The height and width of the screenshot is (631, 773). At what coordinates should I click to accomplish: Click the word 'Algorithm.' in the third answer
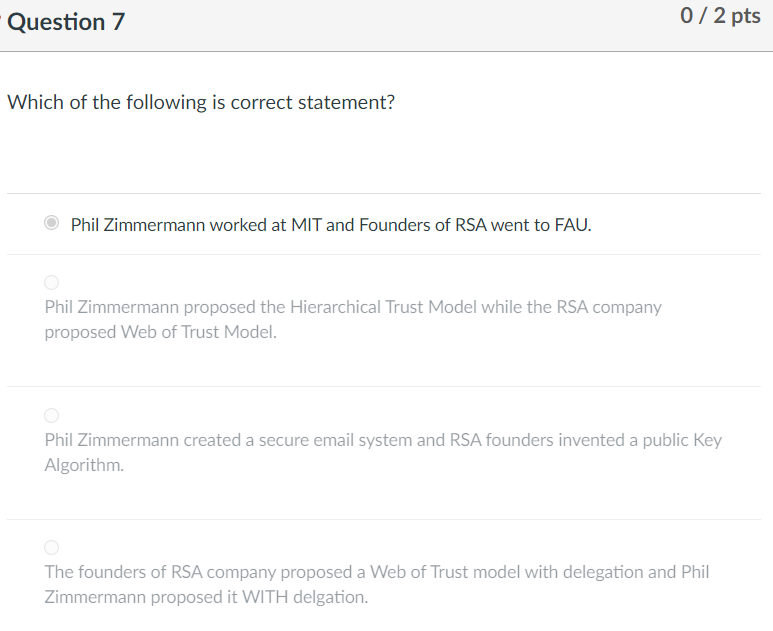(84, 465)
